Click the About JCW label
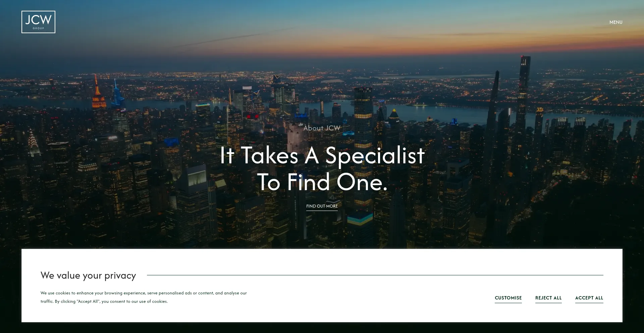Screen dimensions: 644x333 click(x=322, y=128)
